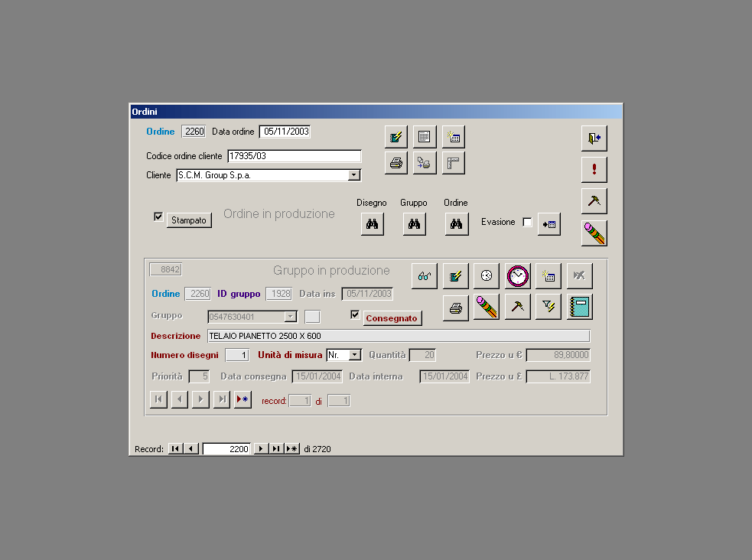
Task: Click the top Ordine number field 2260
Action: [194, 132]
